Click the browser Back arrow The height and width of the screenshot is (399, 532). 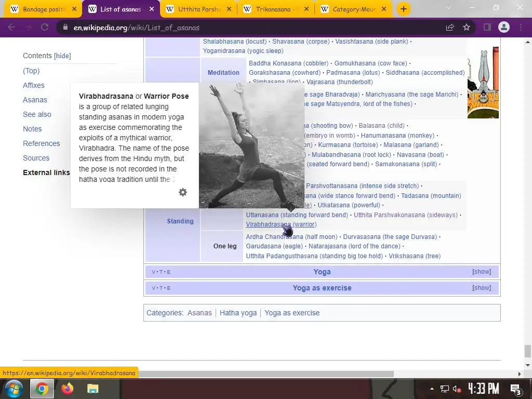pyautogui.click(x=11, y=28)
